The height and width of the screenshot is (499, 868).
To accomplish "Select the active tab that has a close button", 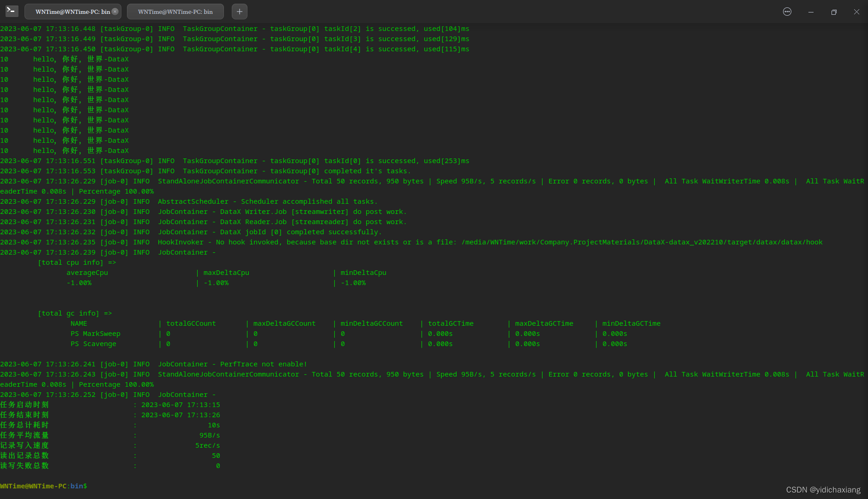I will click(x=72, y=12).
